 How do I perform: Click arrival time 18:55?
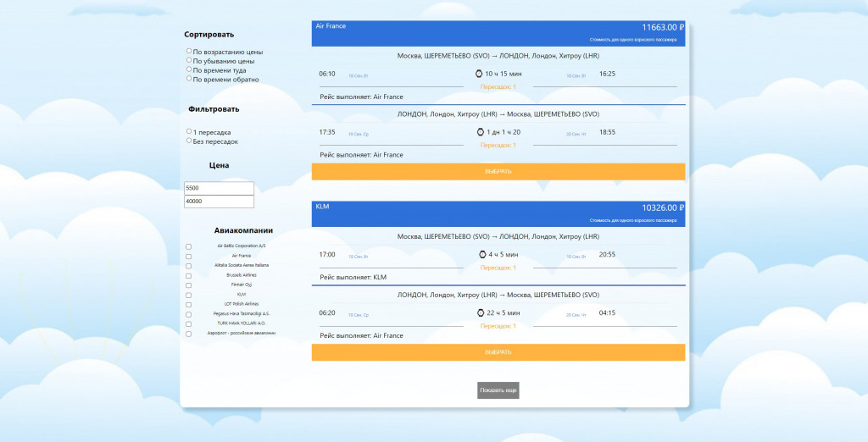[x=607, y=132]
